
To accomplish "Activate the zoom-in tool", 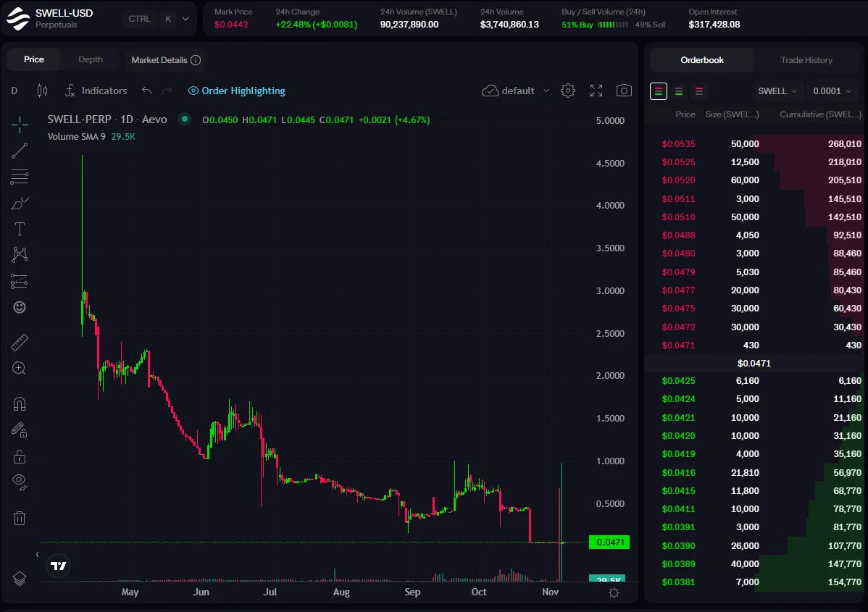I will click(20, 369).
